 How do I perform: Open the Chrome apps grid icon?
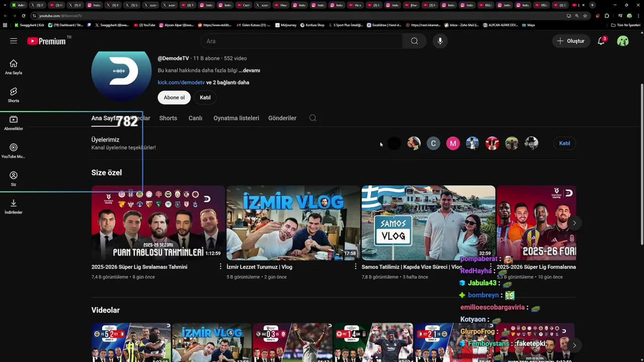pos(5,25)
